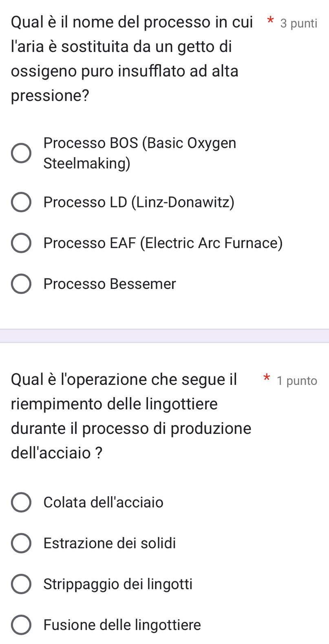Click the 'Processo LD (Linz-Donawitz)' option text
This screenshot has height=644, width=329.
(139, 202)
